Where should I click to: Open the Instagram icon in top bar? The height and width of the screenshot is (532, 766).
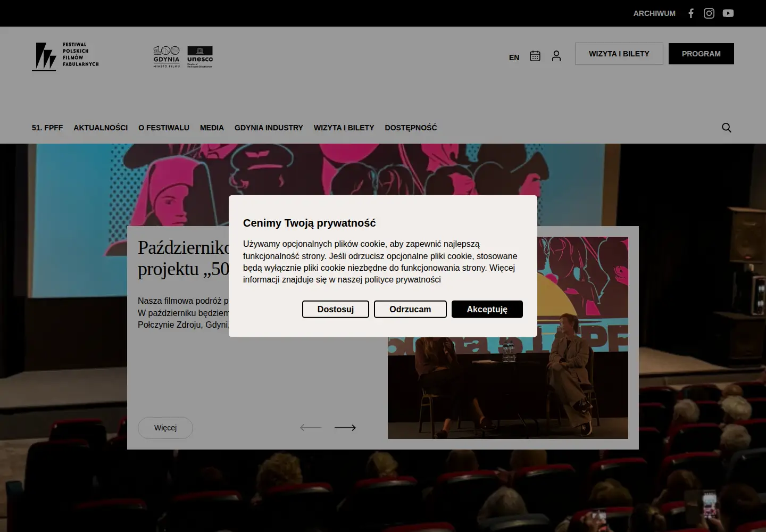point(709,13)
